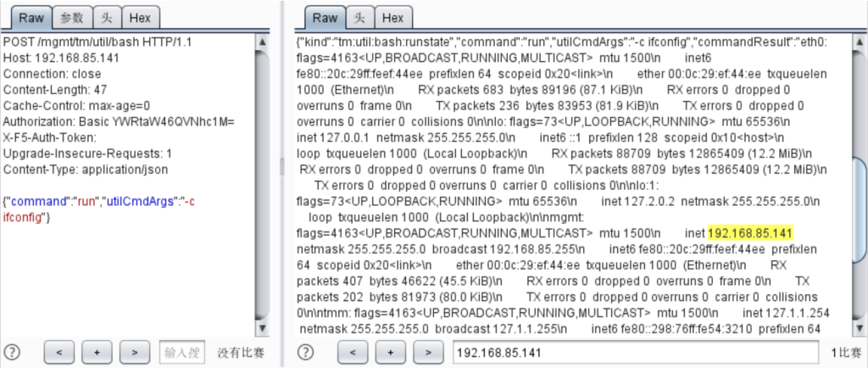Click Authorization: Basic header line
This screenshot has height=368, width=868.
click(x=119, y=122)
